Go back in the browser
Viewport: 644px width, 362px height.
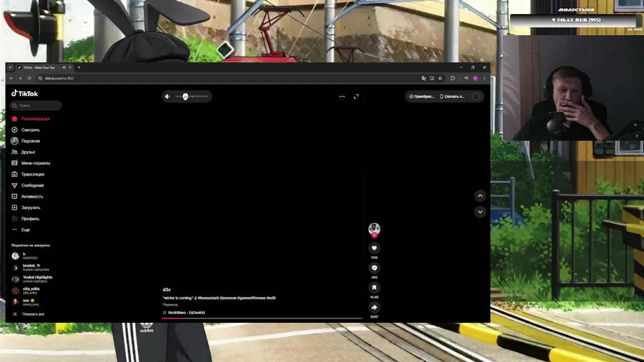(11, 78)
